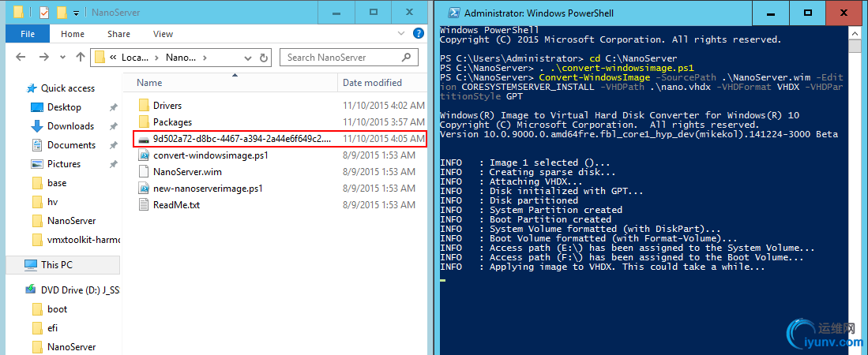
Task: Open the File tab in Explorer ribbon
Action: [27, 34]
